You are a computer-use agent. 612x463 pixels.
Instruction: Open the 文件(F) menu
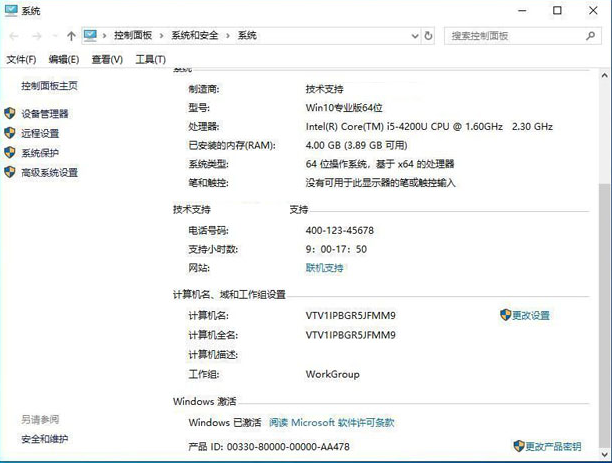point(21,60)
